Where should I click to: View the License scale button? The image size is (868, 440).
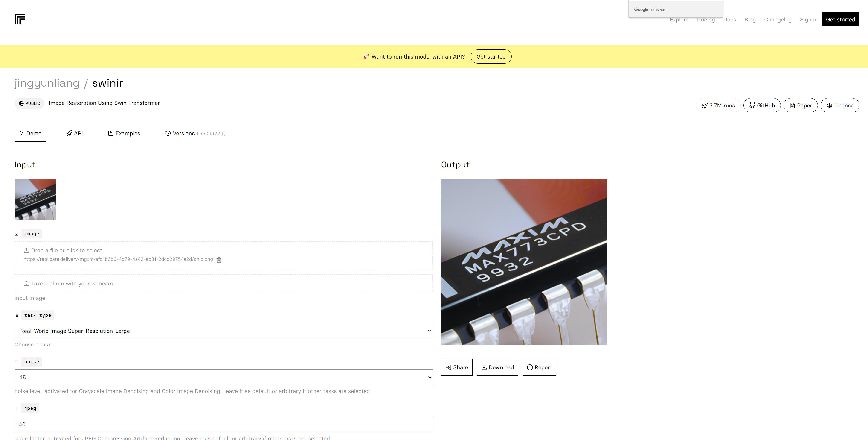pyautogui.click(x=840, y=106)
